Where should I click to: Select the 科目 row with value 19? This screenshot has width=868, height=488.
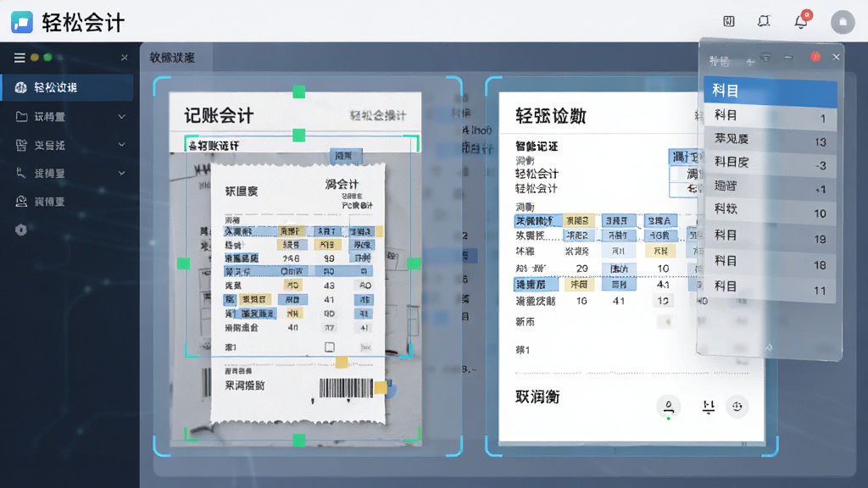click(x=770, y=236)
